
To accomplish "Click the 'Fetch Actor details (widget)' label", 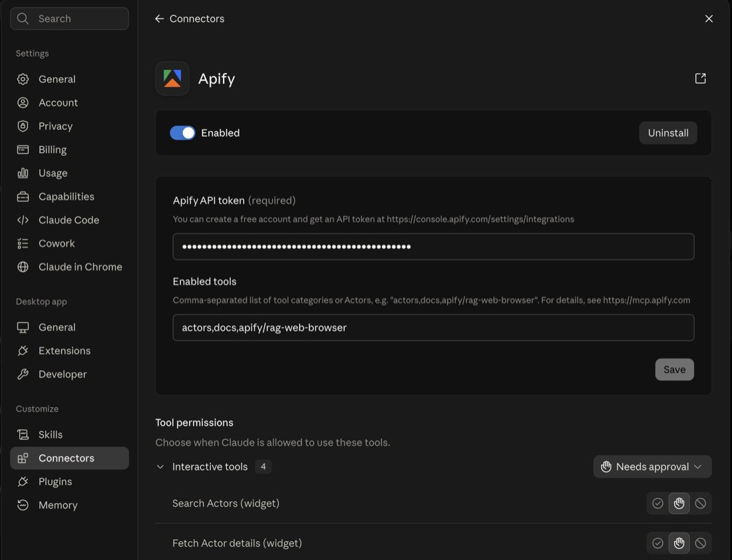I will pyautogui.click(x=237, y=543).
